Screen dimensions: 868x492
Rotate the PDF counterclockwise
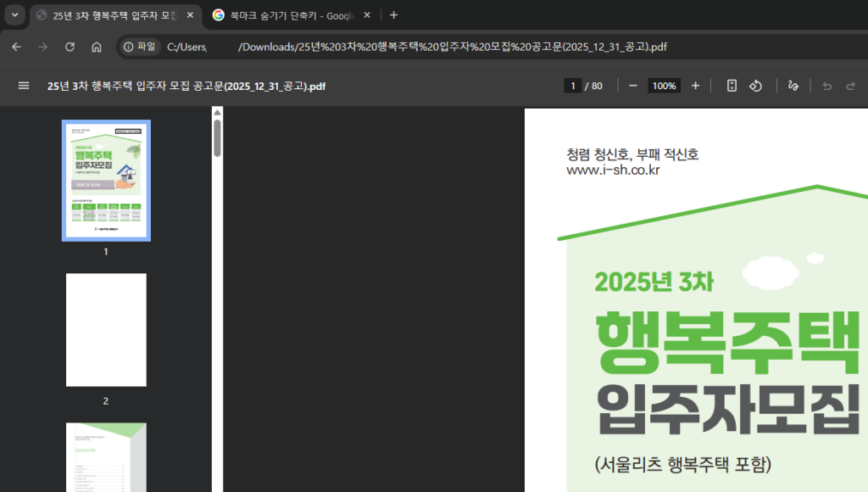pyautogui.click(x=755, y=86)
